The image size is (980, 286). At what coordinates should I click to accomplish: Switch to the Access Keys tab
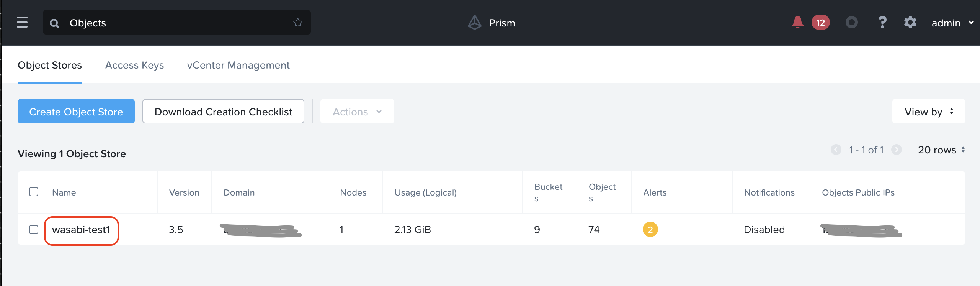coord(134,65)
